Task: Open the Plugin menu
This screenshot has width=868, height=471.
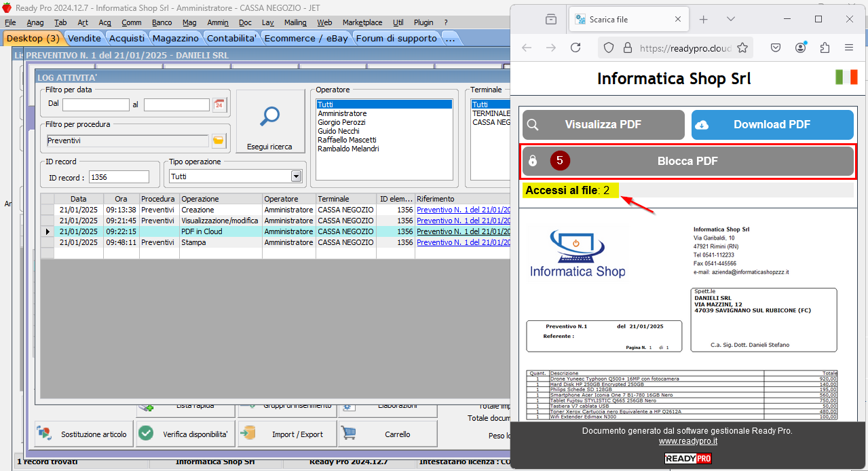Action: (x=423, y=22)
